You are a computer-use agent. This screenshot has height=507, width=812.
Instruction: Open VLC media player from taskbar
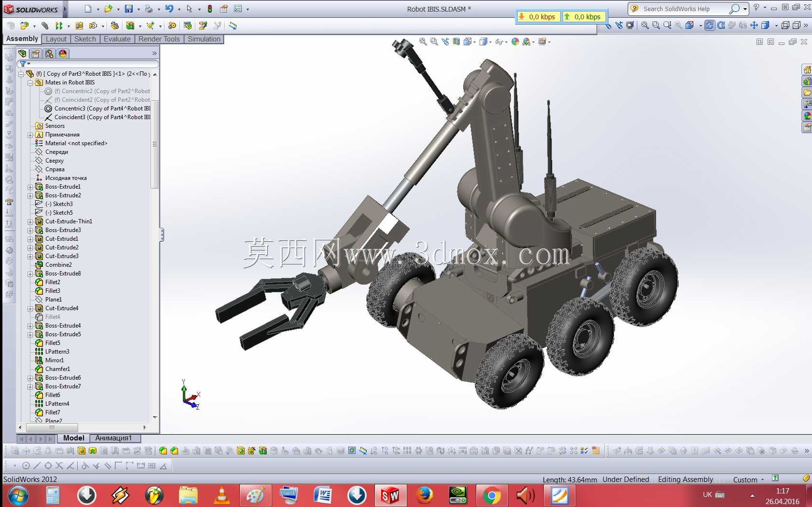click(x=222, y=495)
